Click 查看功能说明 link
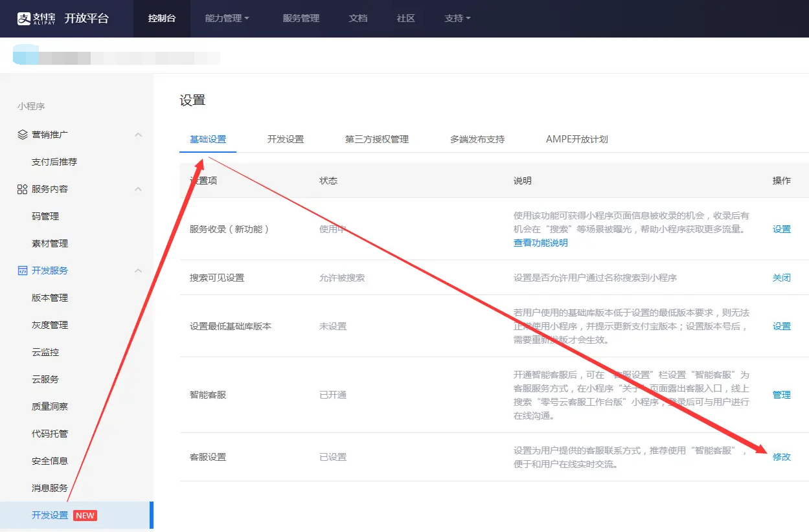This screenshot has height=532, width=809. (541, 243)
